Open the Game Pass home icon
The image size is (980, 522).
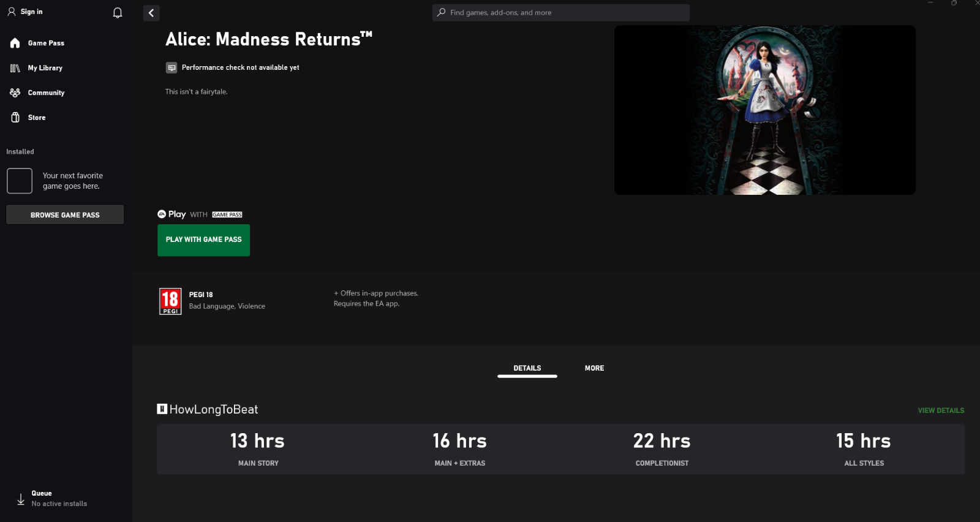(x=15, y=43)
